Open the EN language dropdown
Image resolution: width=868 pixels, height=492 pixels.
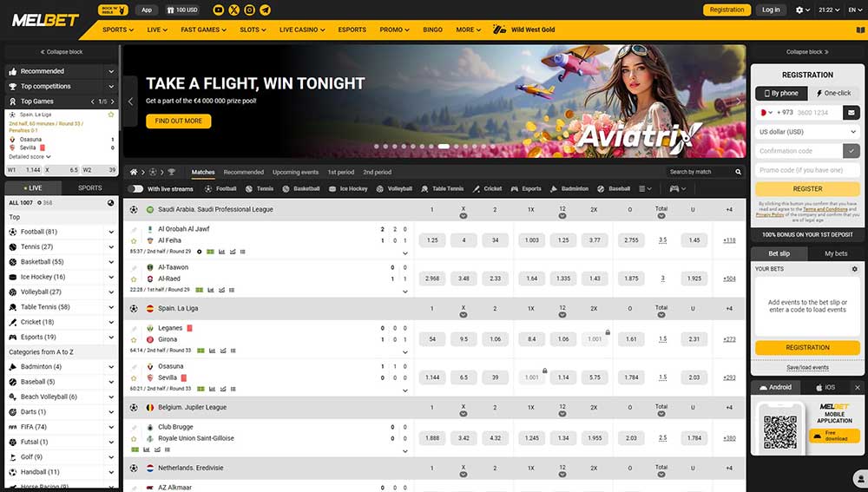pos(855,10)
